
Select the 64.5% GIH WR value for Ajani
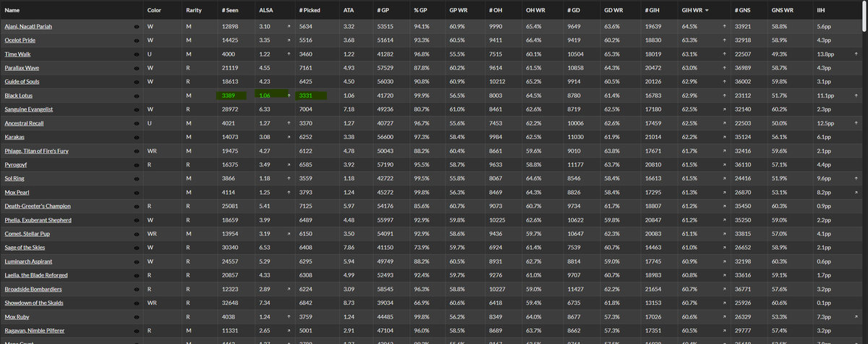(689, 27)
